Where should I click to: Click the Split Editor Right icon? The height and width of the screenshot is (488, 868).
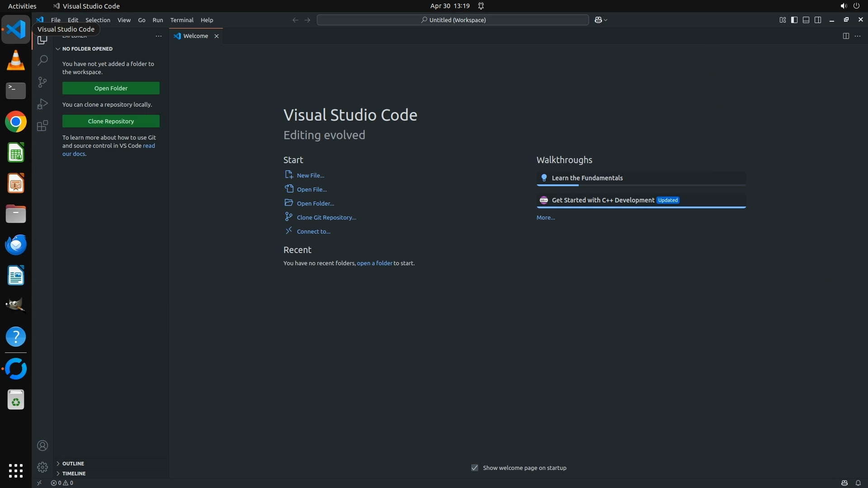pos(845,36)
